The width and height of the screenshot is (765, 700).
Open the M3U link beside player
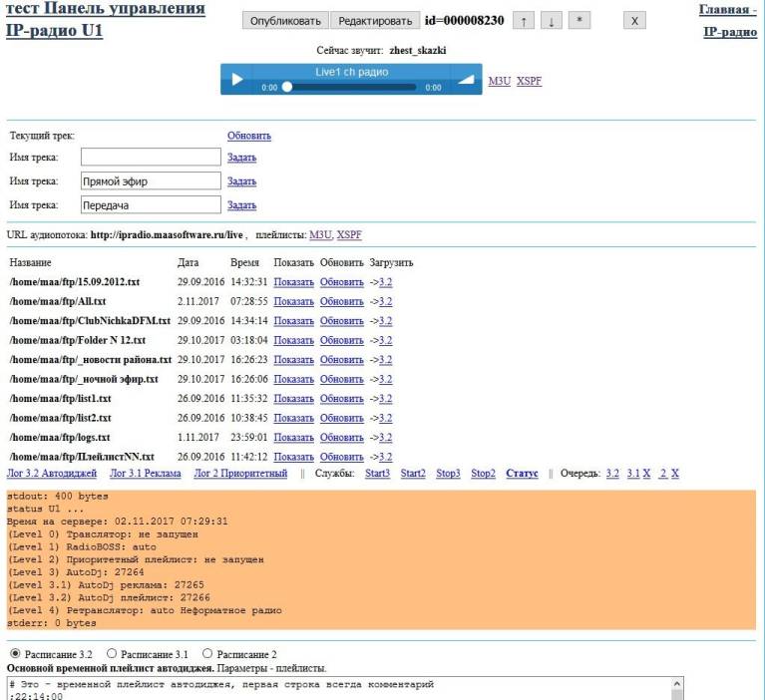(x=499, y=81)
